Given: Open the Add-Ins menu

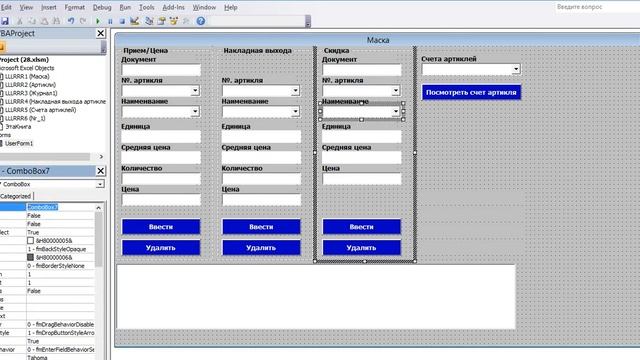Looking at the screenshot, I should pyautogui.click(x=173, y=7).
